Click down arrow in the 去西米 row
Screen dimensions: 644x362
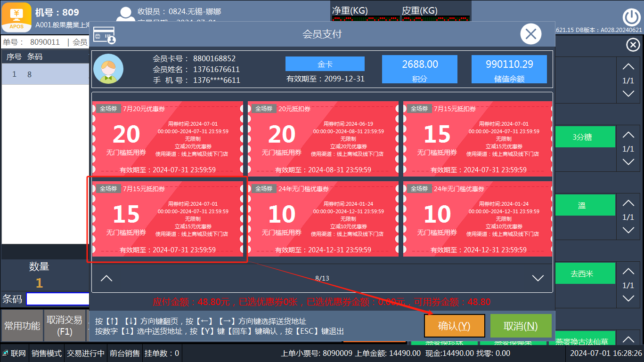point(628,298)
